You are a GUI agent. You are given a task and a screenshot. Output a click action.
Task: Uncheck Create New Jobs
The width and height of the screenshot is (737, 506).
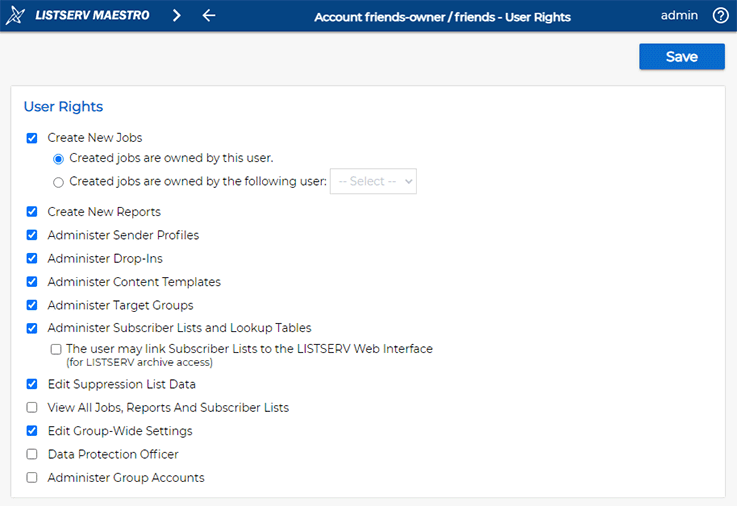point(32,138)
